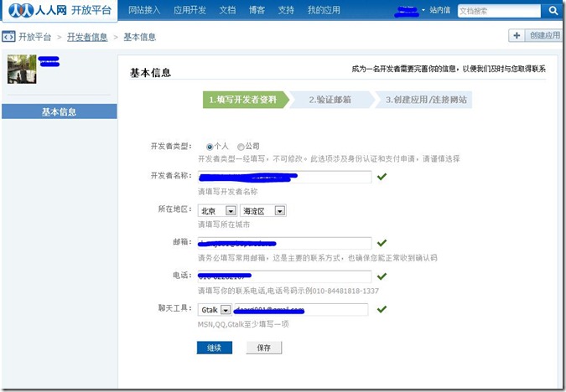Open the 博客 menu
The height and width of the screenshot is (392, 566).
(257, 10)
